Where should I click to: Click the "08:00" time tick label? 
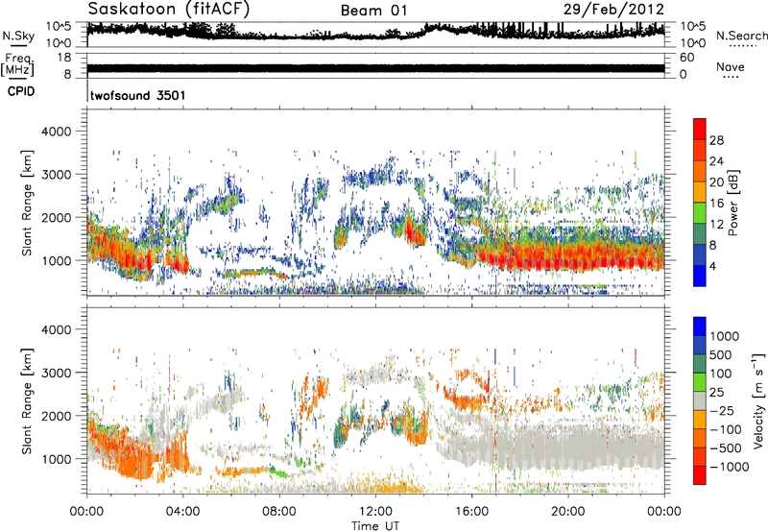(279, 512)
